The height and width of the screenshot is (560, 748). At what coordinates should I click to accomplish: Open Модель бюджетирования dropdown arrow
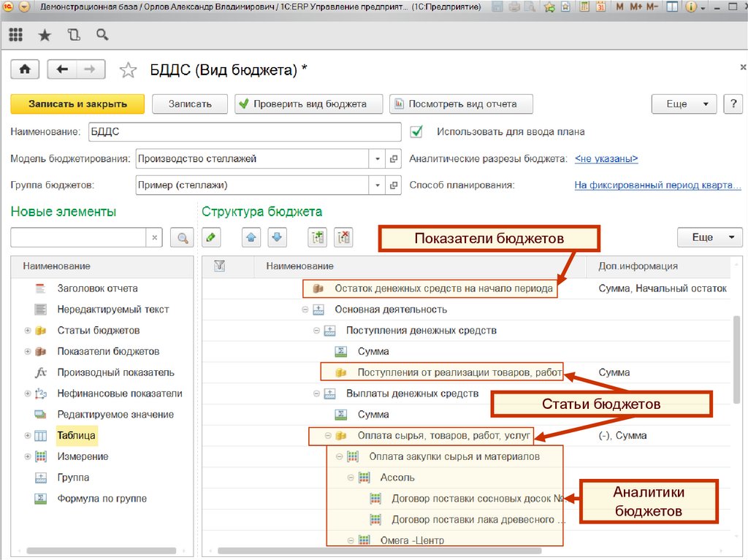coord(378,159)
